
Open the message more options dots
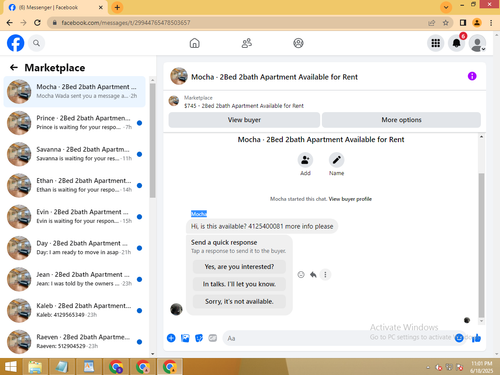(x=325, y=274)
